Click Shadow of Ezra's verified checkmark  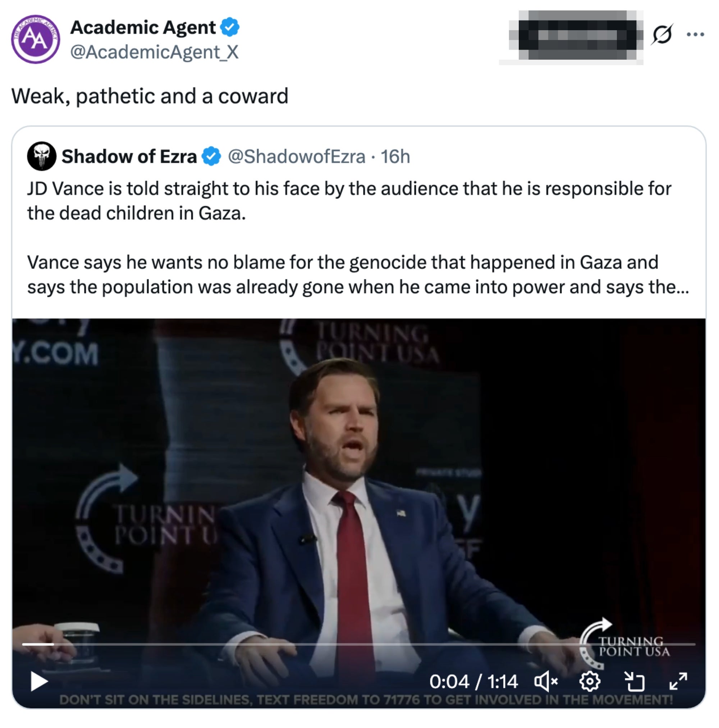(212, 156)
